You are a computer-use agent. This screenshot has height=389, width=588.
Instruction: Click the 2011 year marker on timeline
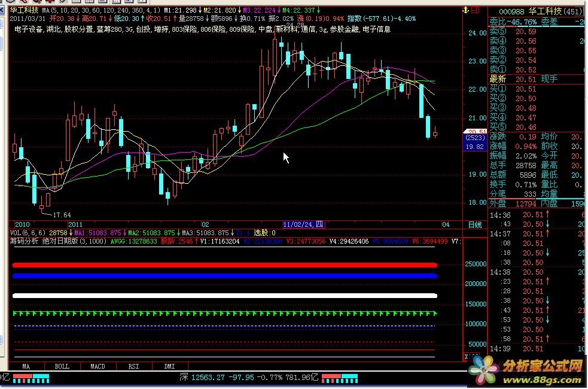75,224
